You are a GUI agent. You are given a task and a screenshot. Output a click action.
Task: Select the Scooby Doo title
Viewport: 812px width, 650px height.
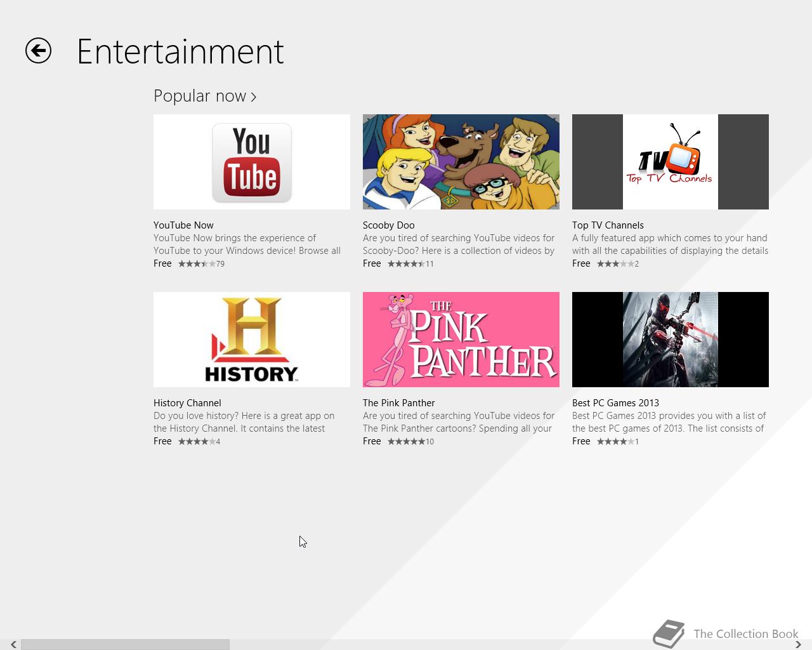point(388,225)
